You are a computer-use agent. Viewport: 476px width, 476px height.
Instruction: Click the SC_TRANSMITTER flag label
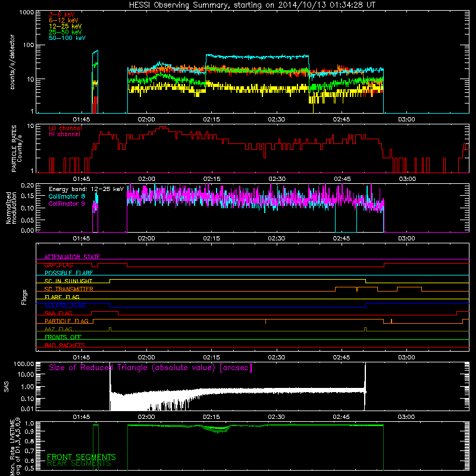(69, 289)
